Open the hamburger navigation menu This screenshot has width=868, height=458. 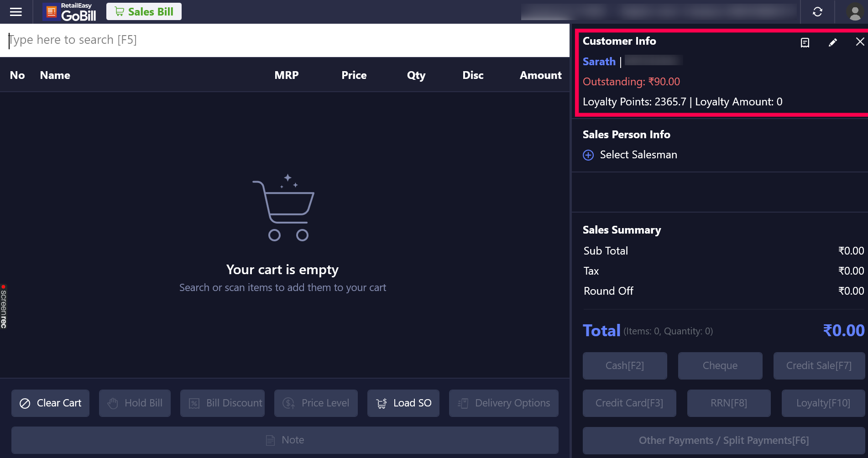coord(16,12)
